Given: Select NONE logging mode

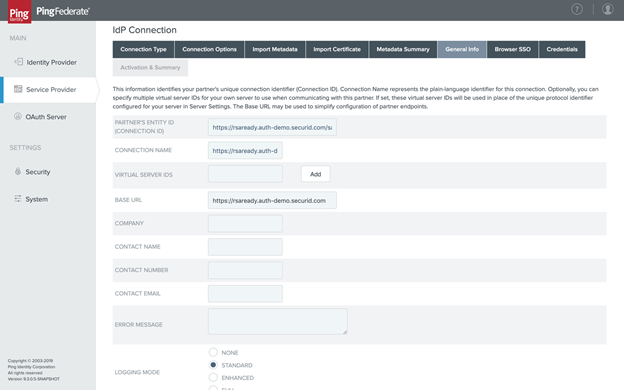Looking at the screenshot, I should tap(213, 352).
